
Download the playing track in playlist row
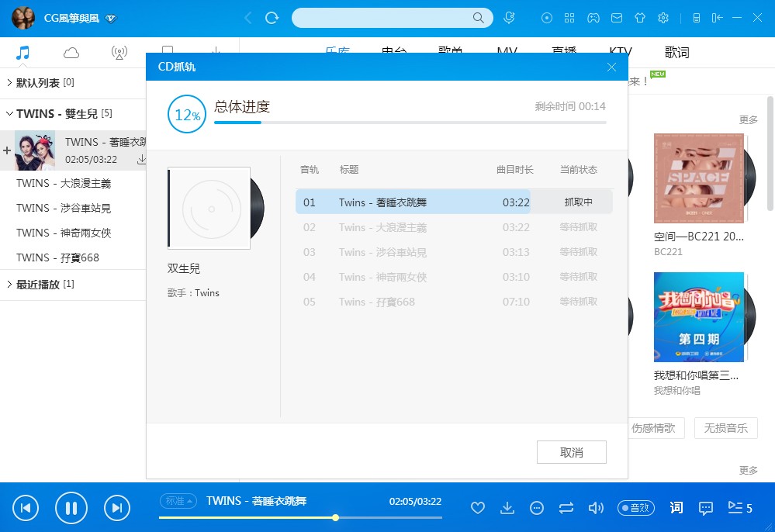pos(141,159)
